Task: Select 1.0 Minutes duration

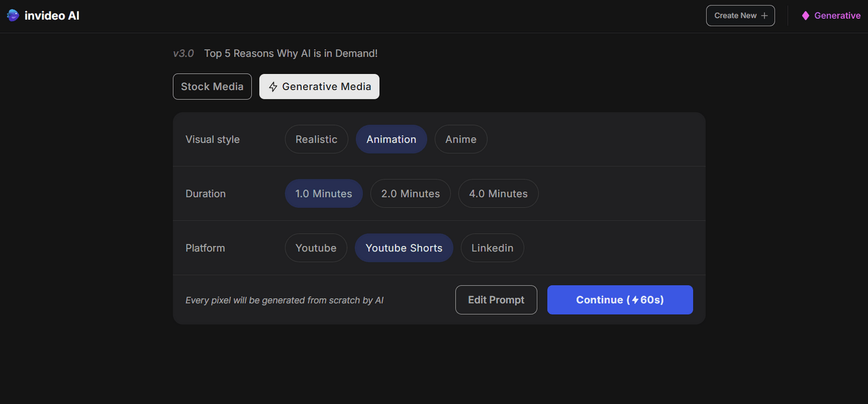Action: (x=323, y=193)
